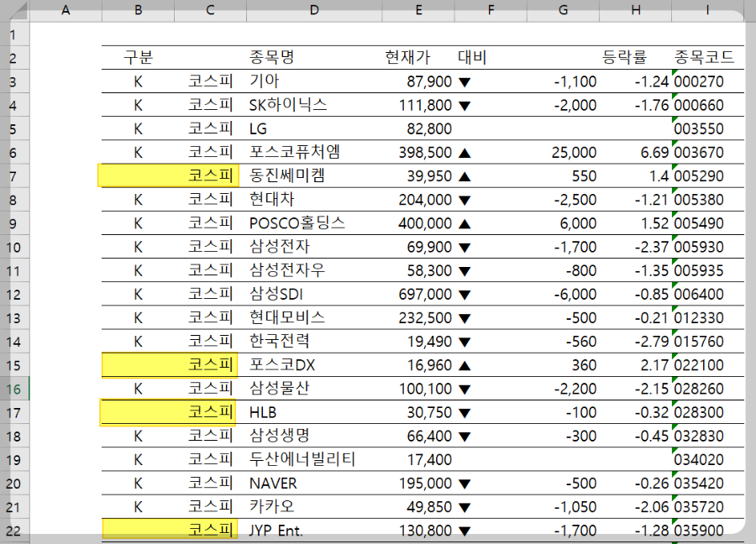
Task: Select the HLB cell
Action: click(x=314, y=412)
